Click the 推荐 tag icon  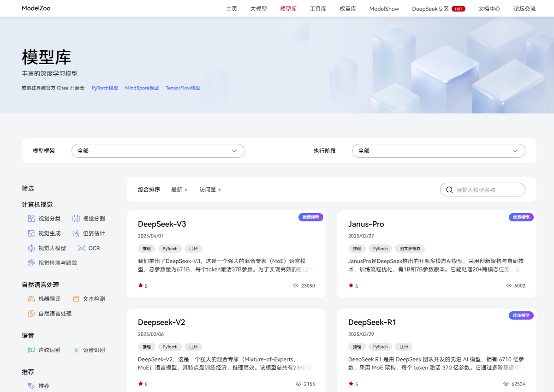31,386
